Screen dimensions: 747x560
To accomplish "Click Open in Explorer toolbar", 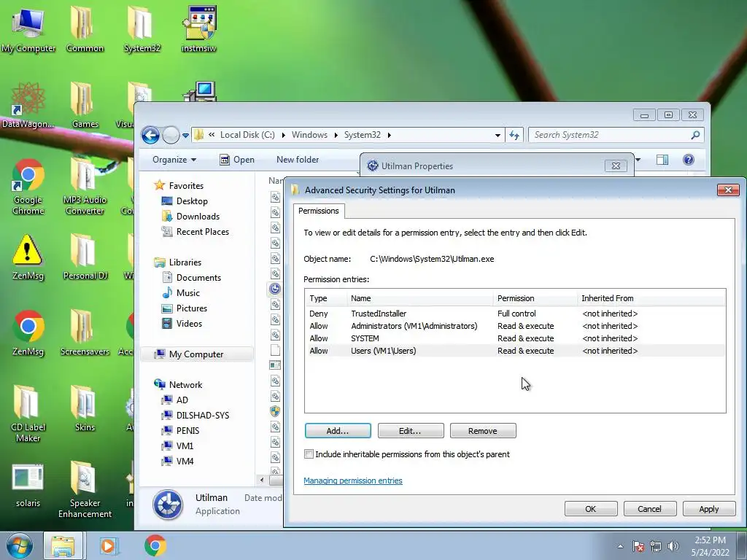I will (237, 160).
